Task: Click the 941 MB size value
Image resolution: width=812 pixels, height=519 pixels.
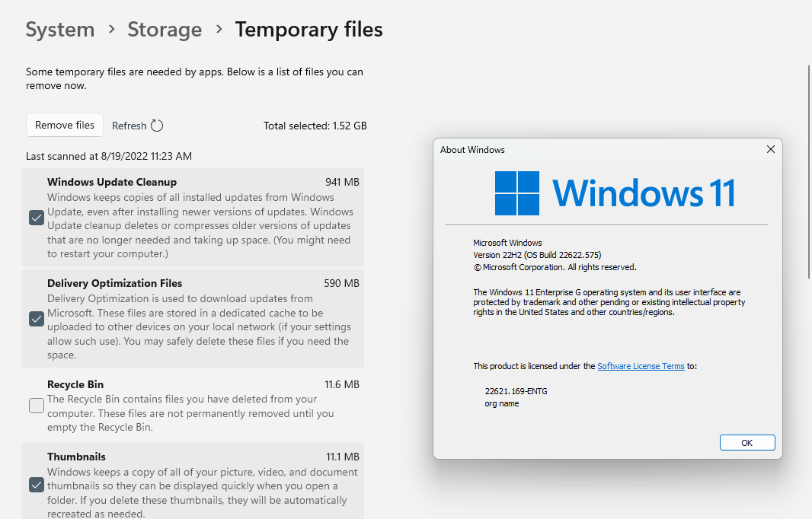Action: point(342,182)
